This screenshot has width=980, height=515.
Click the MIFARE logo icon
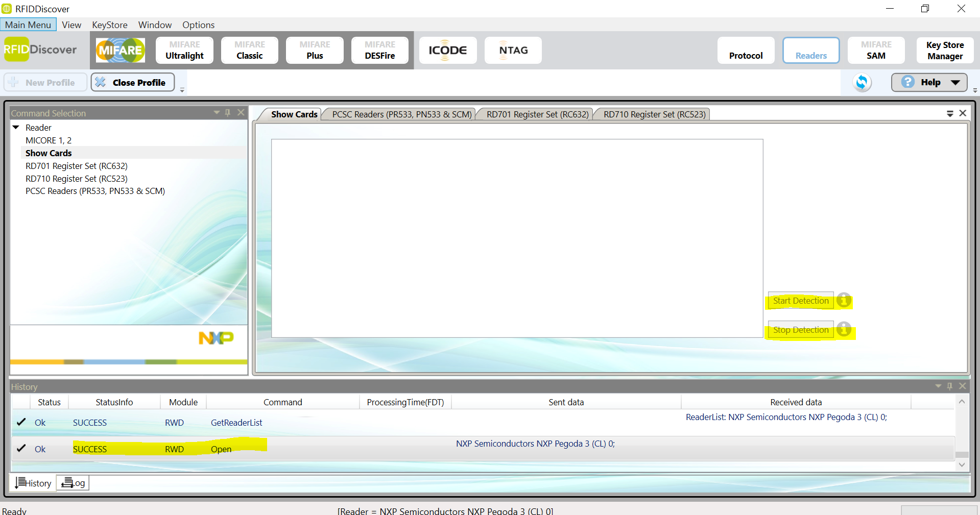point(120,50)
